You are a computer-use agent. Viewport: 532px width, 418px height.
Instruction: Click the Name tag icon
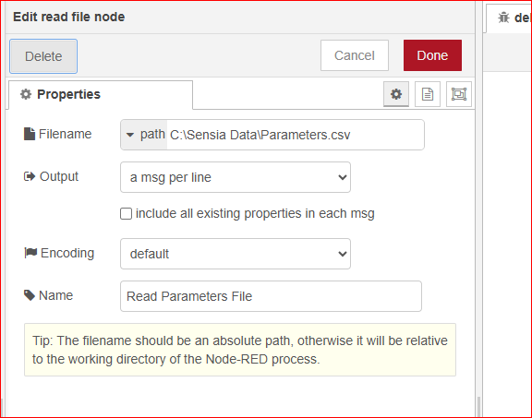tap(30, 295)
